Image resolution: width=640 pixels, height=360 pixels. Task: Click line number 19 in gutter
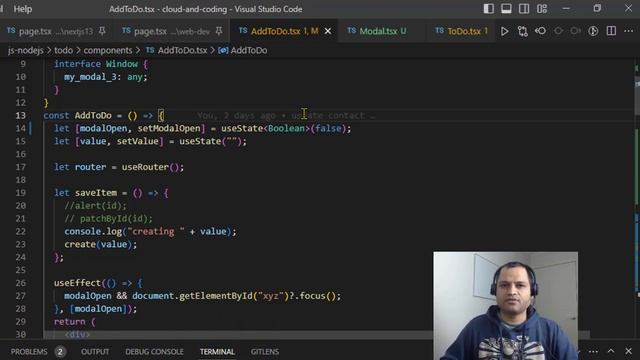pyautogui.click(x=20, y=193)
